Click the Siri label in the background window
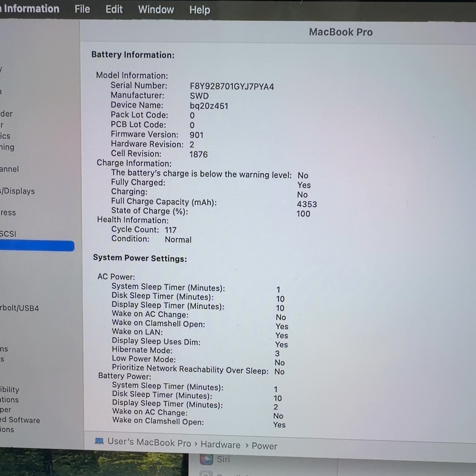 click(x=223, y=459)
